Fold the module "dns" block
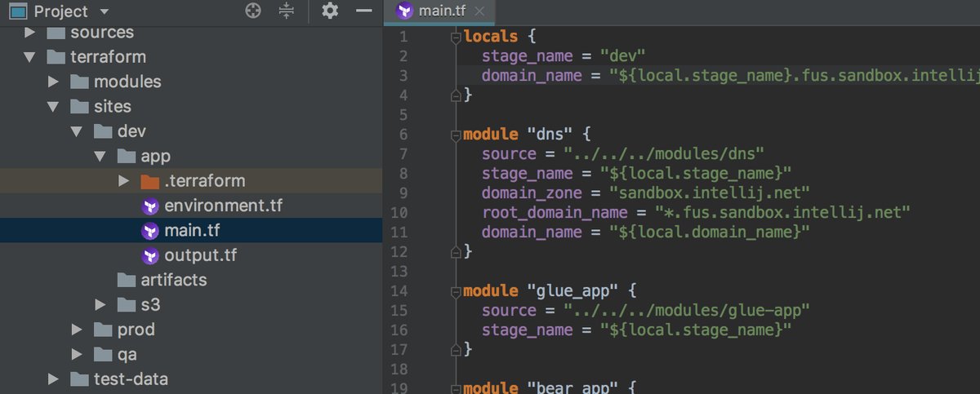Screen dimensions: 980x394 coord(457,133)
